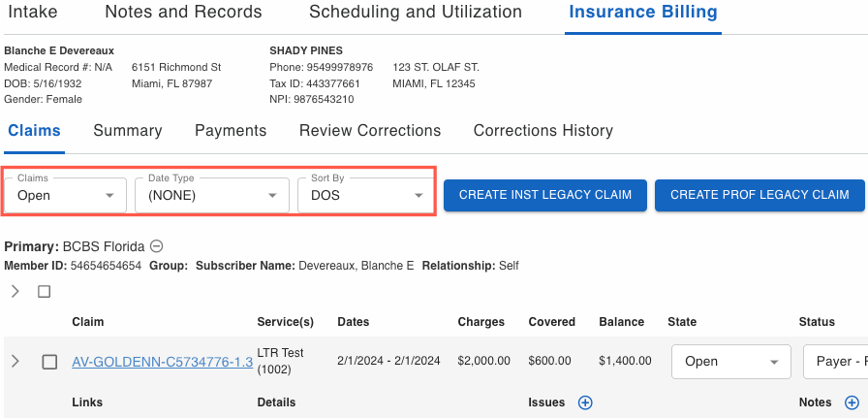The width and height of the screenshot is (868, 418).
Task: Click plus icon beside Notes
Action: pos(852,402)
